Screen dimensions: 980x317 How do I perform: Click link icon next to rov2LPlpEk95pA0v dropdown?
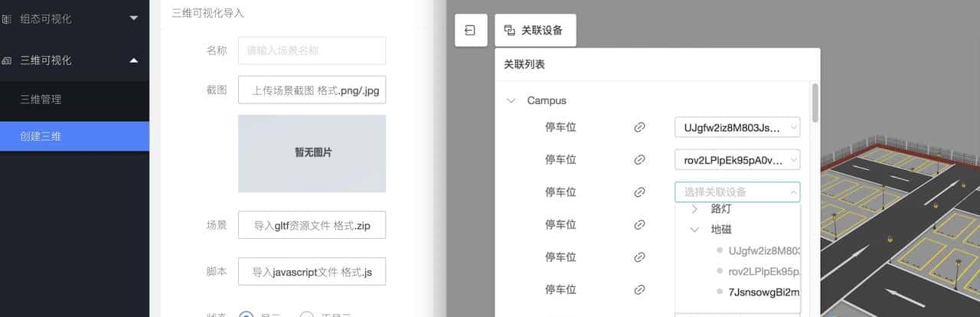point(640,159)
